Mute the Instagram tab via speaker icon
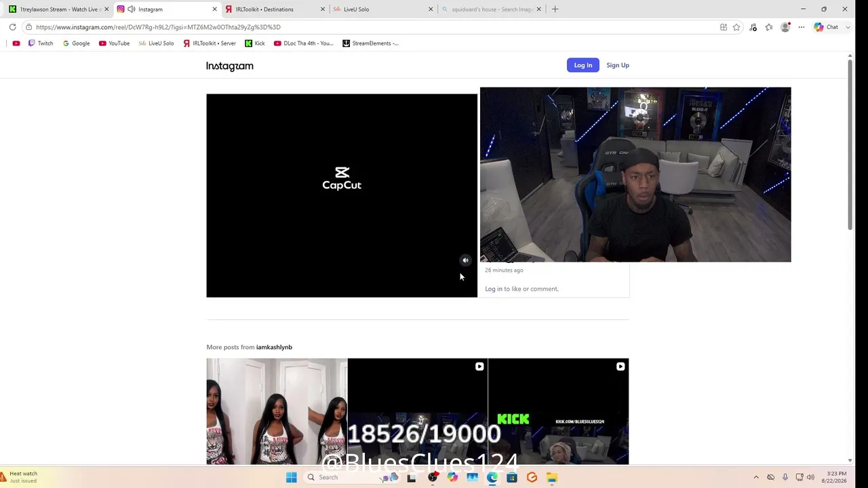 (132, 9)
